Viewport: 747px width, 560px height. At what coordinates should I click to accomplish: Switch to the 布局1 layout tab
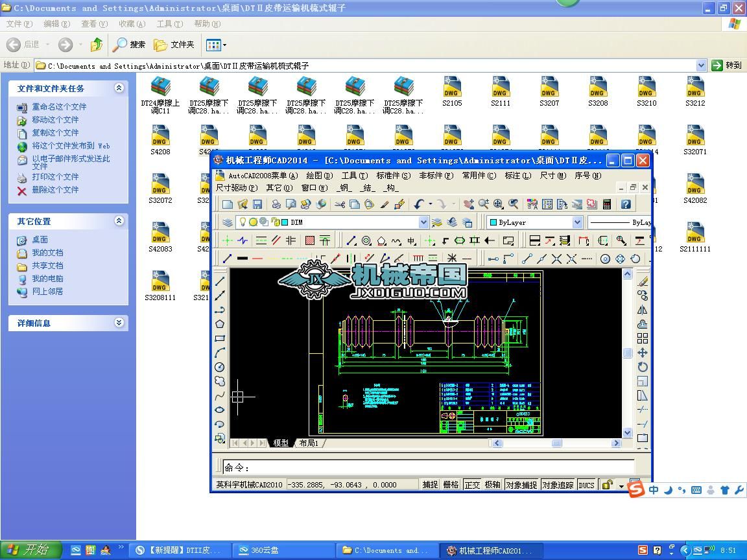309,443
